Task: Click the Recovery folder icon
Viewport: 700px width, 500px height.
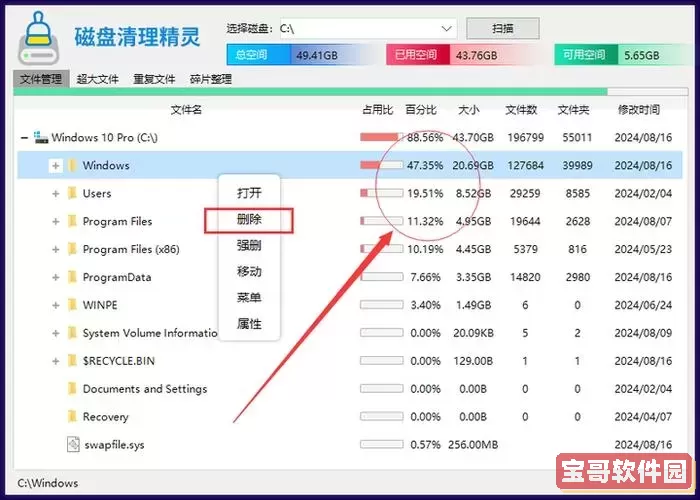Action: pyautogui.click(x=72, y=417)
